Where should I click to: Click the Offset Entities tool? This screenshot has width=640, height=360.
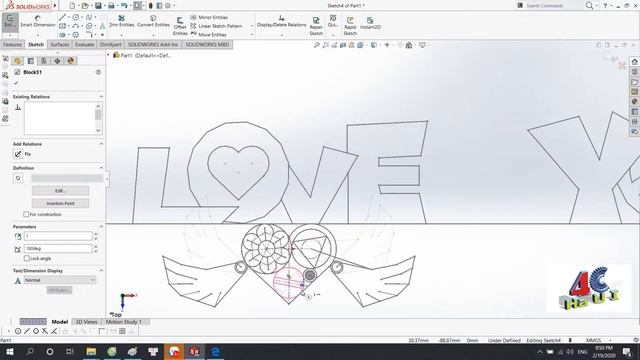pyautogui.click(x=180, y=26)
